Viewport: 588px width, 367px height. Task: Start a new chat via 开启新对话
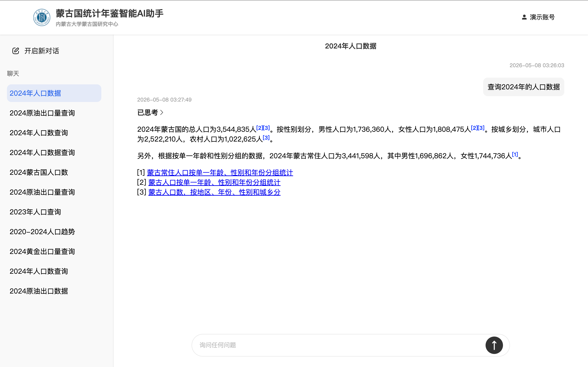pyautogui.click(x=36, y=51)
